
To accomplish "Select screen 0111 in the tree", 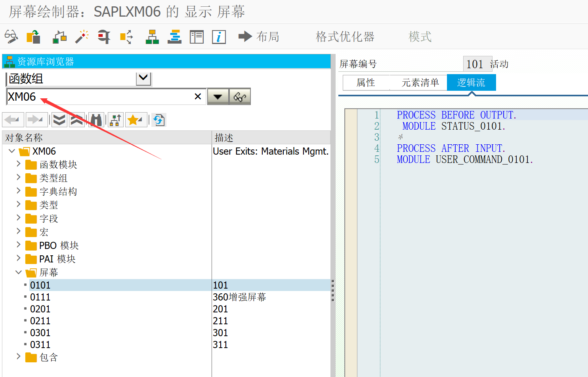I will click(40, 297).
